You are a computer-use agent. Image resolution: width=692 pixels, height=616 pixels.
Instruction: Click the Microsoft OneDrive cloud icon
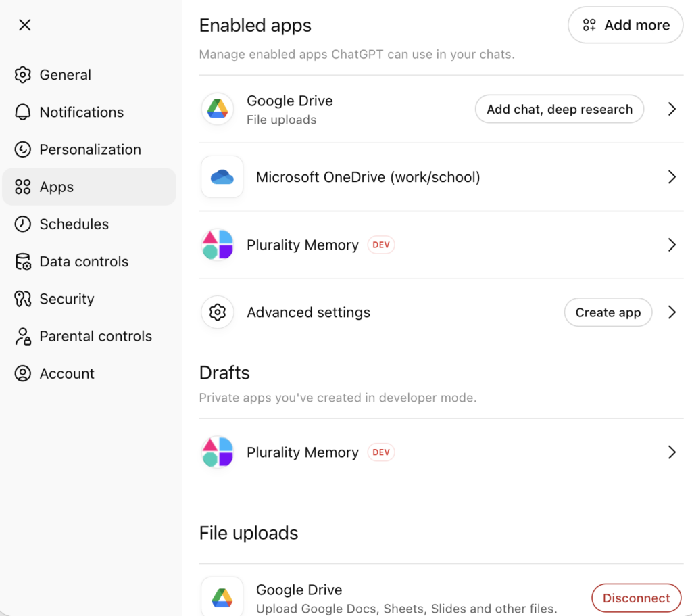pos(222,177)
